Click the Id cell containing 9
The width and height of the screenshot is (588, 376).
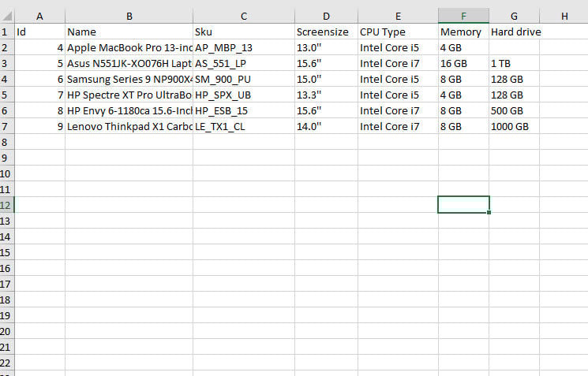(39, 126)
